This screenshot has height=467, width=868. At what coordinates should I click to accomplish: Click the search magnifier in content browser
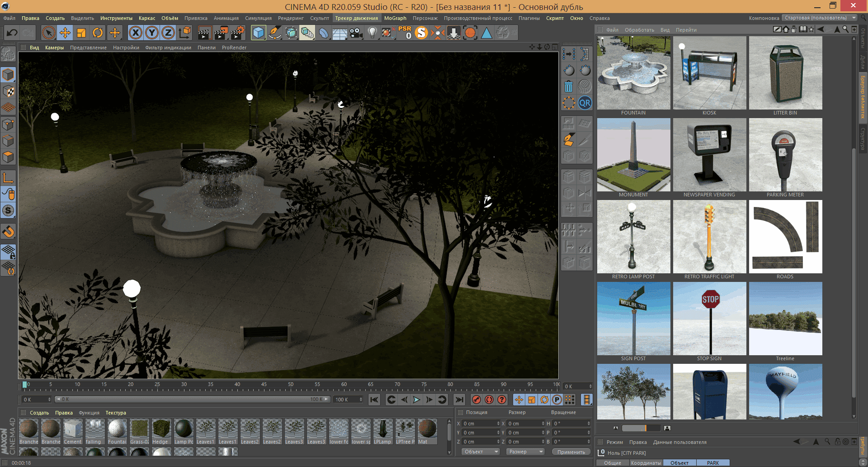pyautogui.click(x=845, y=29)
